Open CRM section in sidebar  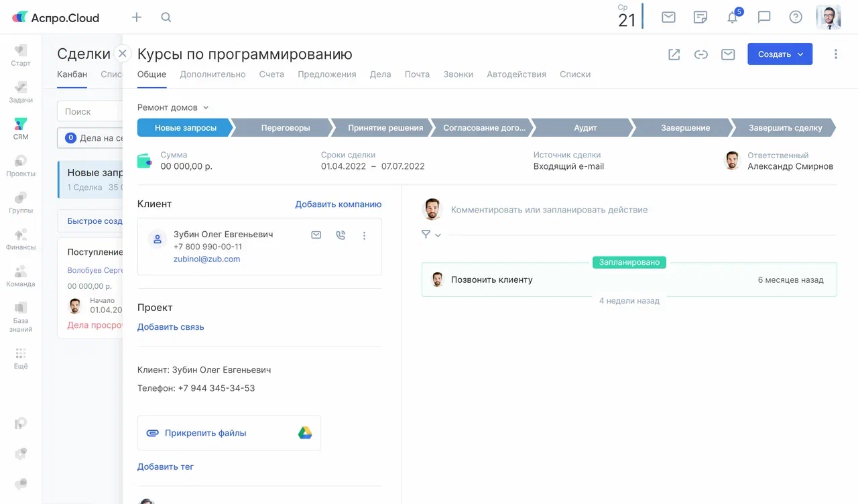21,128
